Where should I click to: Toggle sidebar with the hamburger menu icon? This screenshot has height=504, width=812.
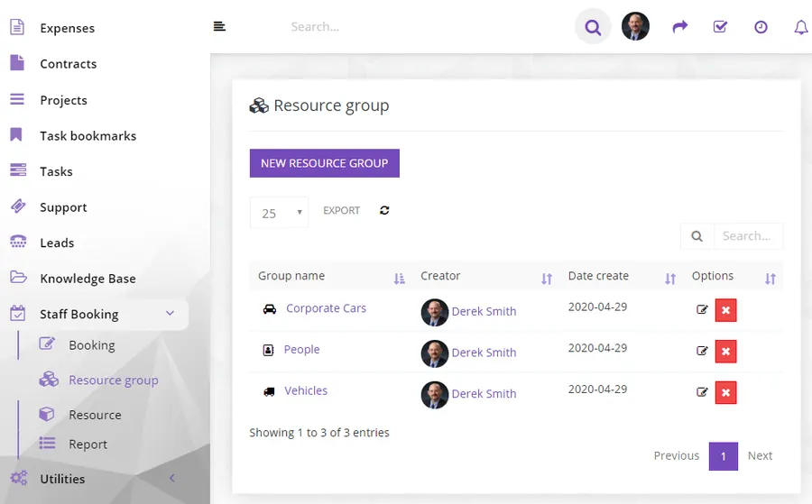pyautogui.click(x=219, y=26)
